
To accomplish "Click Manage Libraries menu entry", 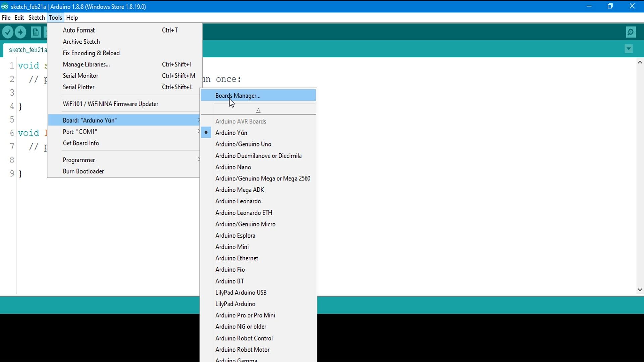I will coord(86,64).
